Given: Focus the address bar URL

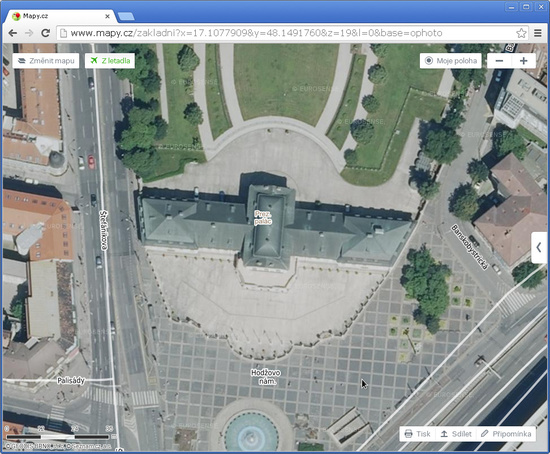Looking at the screenshot, I should click(x=256, y=33).
